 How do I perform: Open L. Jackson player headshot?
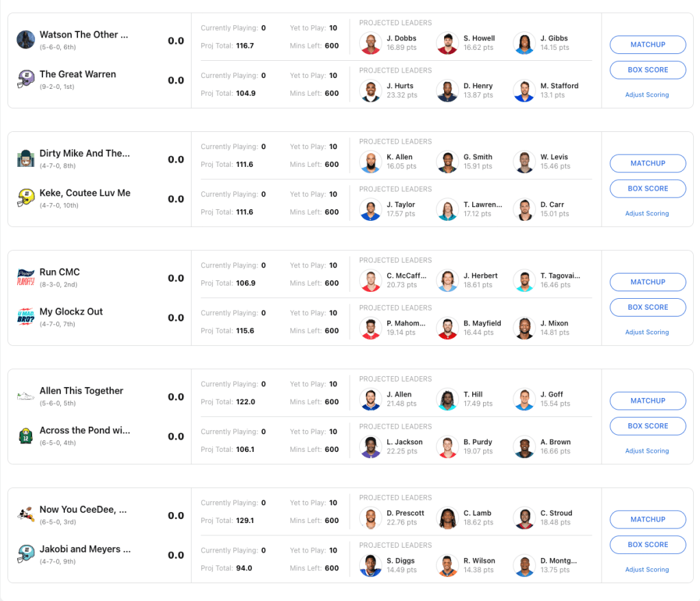point(370,447)
